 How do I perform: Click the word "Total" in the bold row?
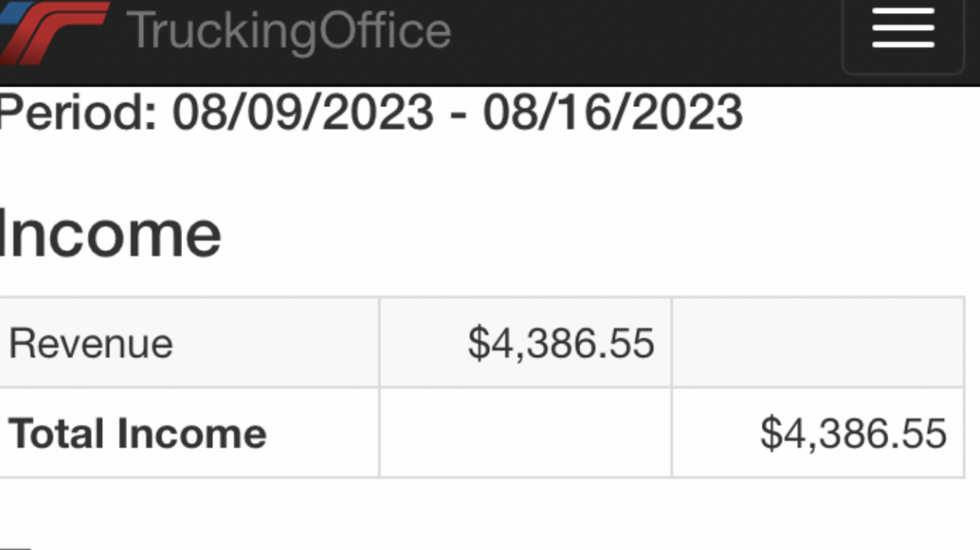point(57,434)
